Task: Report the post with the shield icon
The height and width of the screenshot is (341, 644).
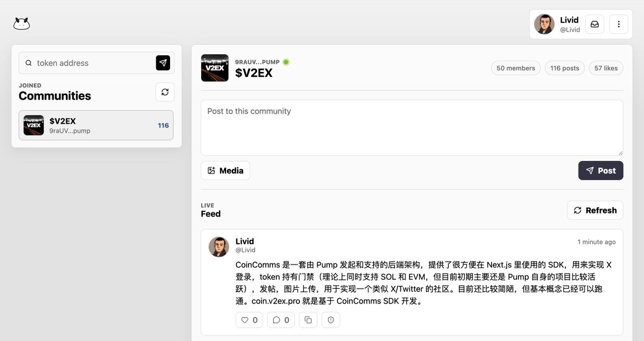Action: 331,320
